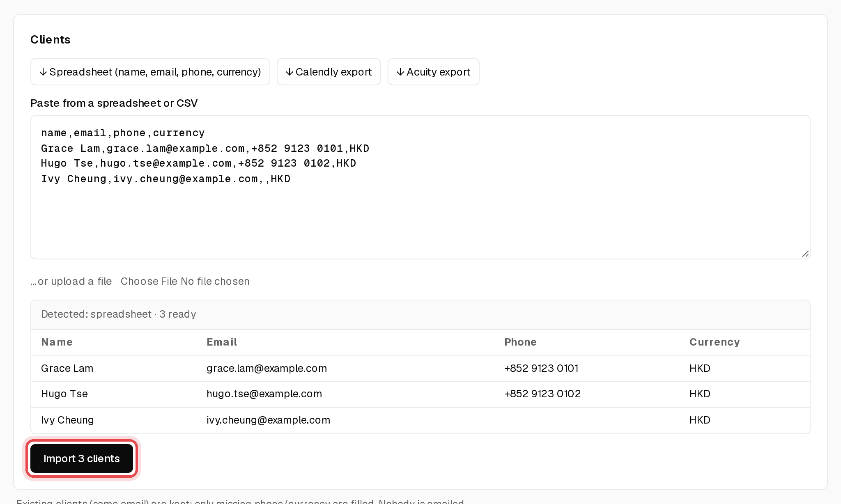Image resolution: width=841 pixels, height=504 pixels.
Task: Click the Import 3 clients button
Action: click(x=81, y=458)
